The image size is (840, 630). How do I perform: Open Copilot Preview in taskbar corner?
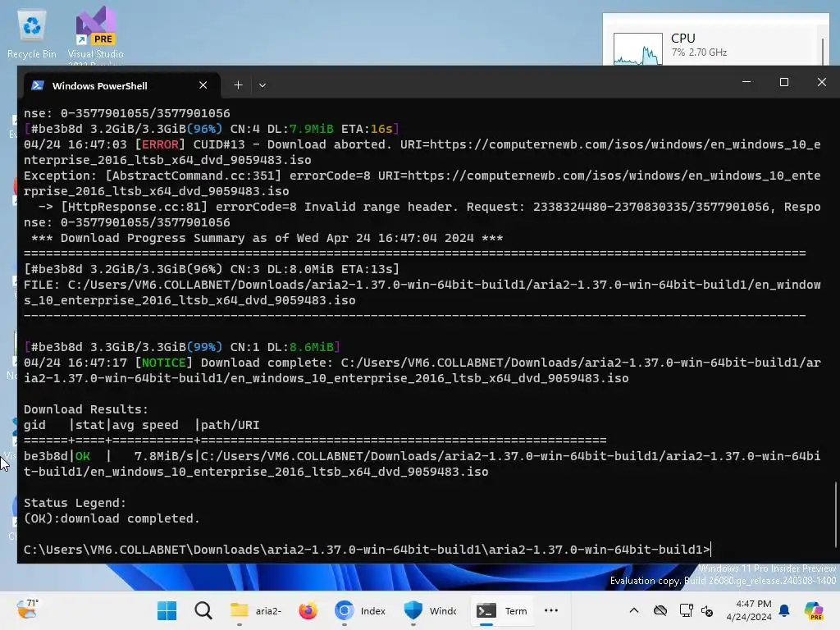click(814, 610)
